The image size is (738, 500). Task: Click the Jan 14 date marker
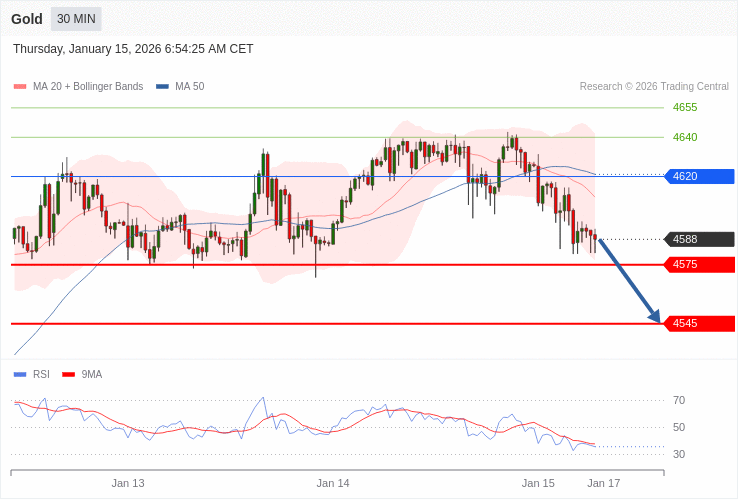point(333,483)
